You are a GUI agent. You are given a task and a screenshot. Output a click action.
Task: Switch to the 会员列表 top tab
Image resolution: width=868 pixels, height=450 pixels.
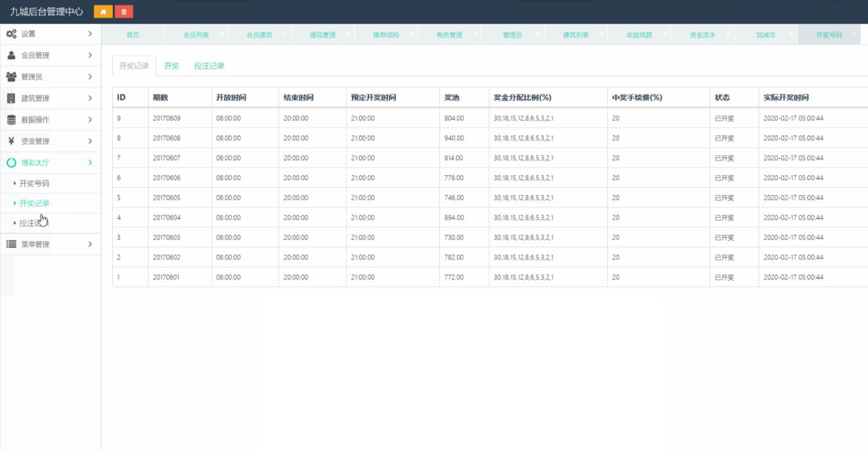pos(196,35)
